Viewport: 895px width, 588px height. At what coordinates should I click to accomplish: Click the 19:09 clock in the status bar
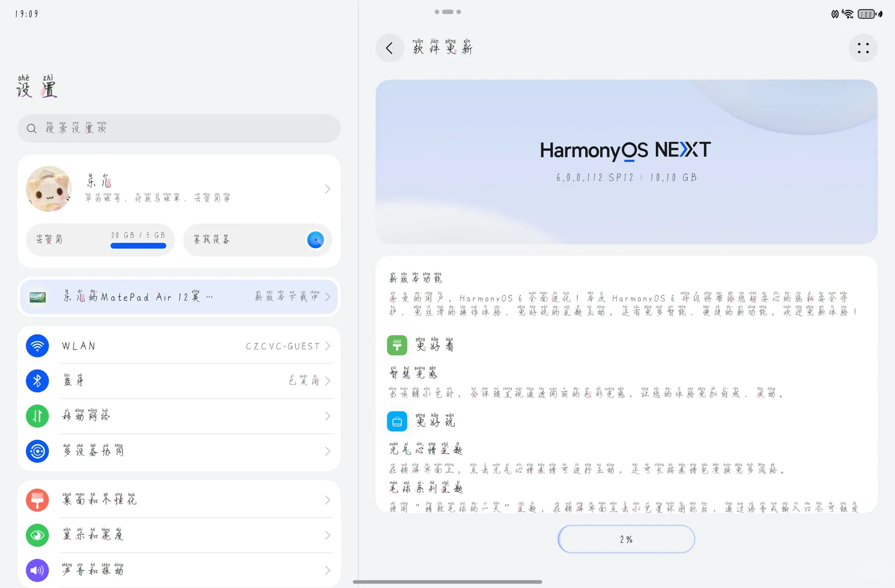tap(27, 14)
